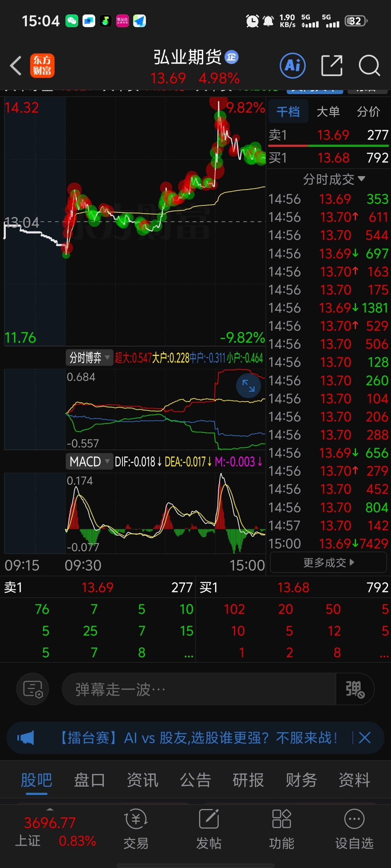
Task: Tap the 卖1 13.69 quote row
Action: [328, 135]
